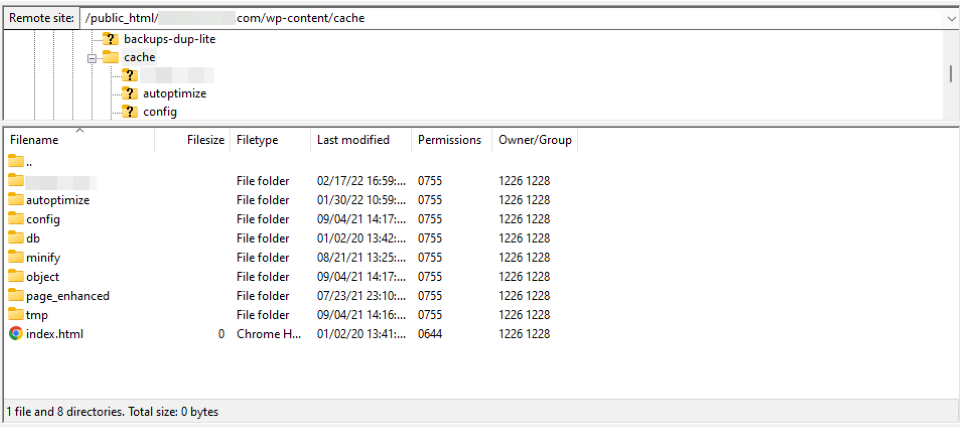Click the object folder icon
960x427 pixels.
point(15,277)
